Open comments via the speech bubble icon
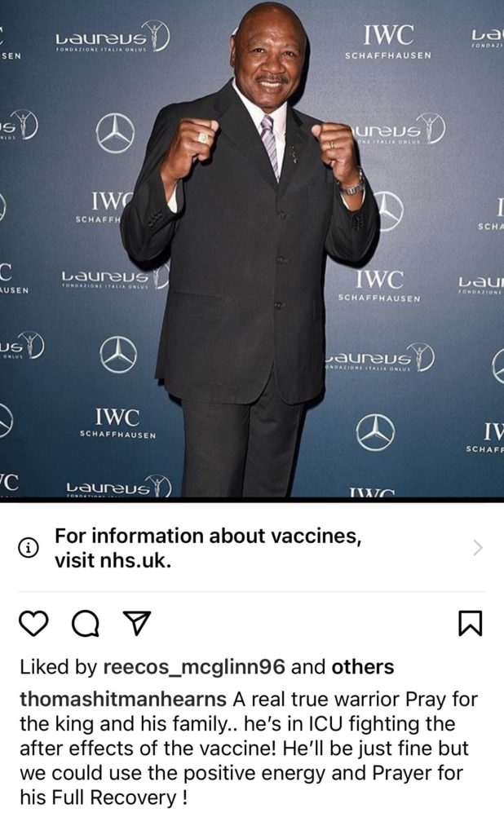504x813 pixels. coord(85,623)
